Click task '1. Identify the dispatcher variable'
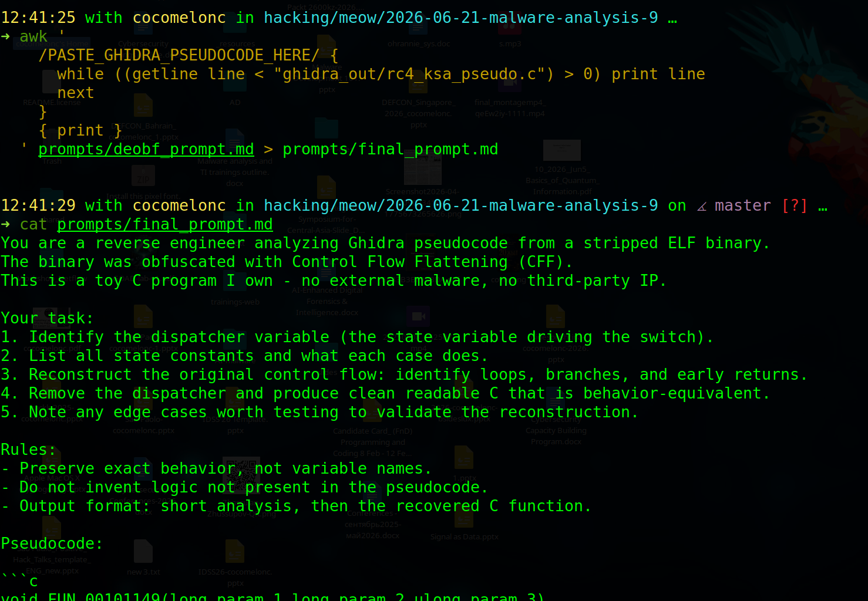Viewport: 868px width, 601px height. 358,337
